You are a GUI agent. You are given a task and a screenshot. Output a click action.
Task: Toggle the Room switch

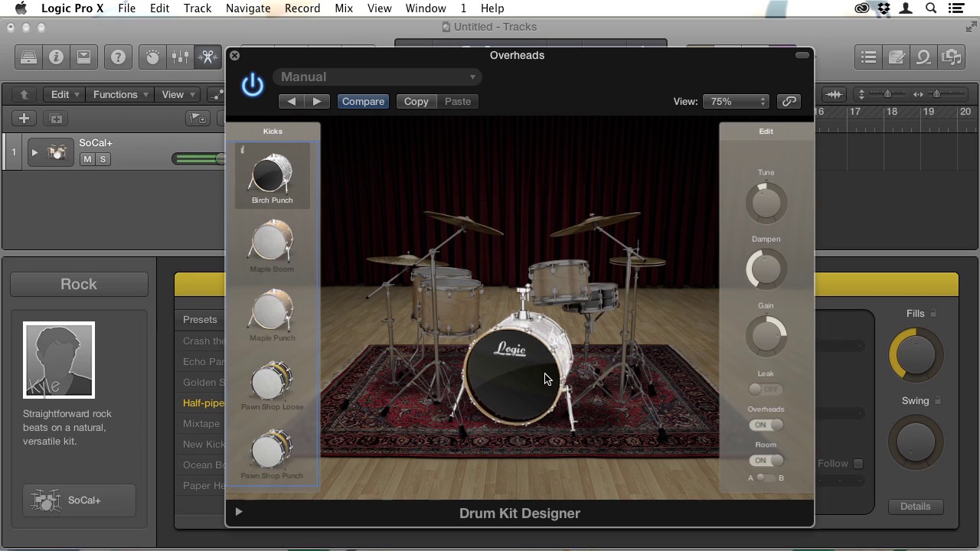(766, 461)
